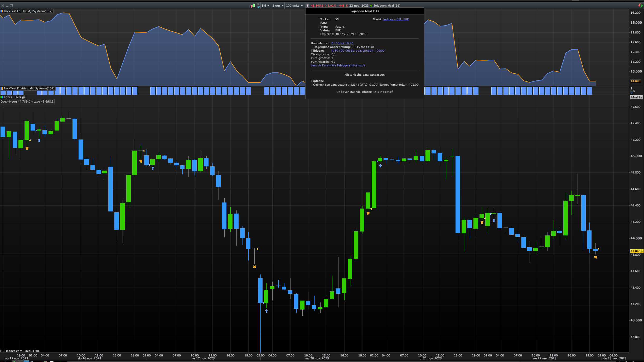Expand the 100 units dropdown
644x362 pixels.
point(294,6)
